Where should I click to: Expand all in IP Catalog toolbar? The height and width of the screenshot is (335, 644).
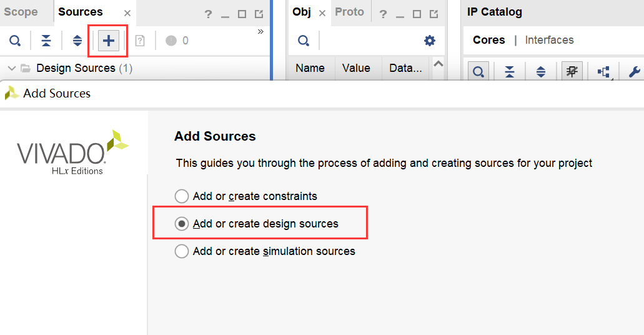click(x=541, y=72)
